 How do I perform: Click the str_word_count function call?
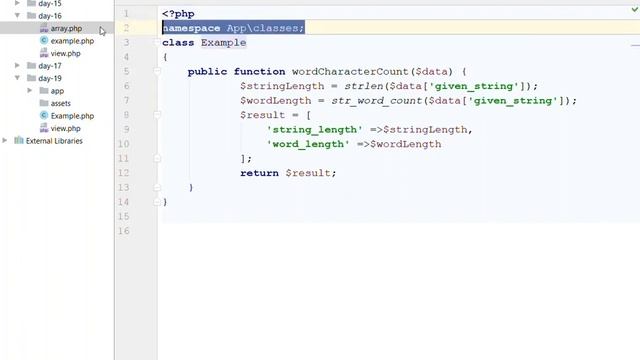376,101
